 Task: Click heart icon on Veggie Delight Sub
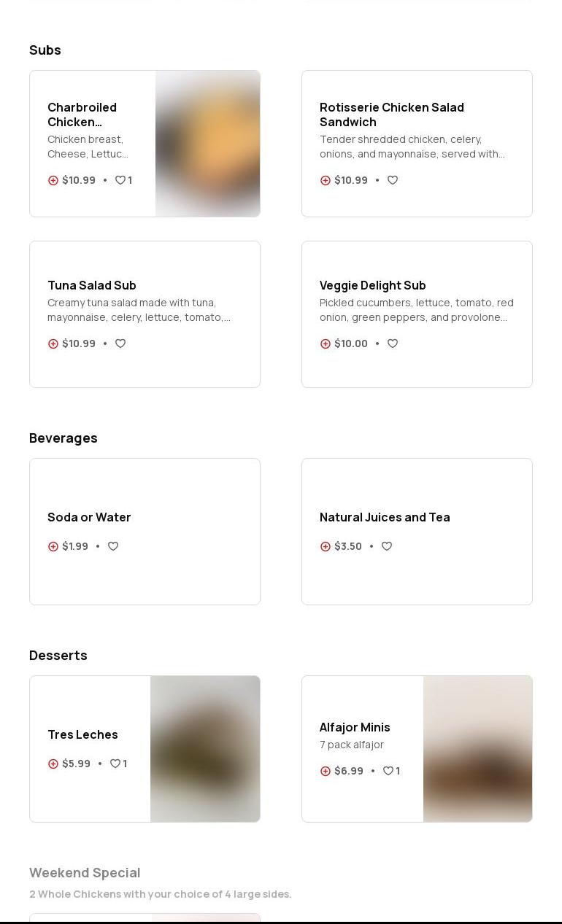click(x=393, y=343)
